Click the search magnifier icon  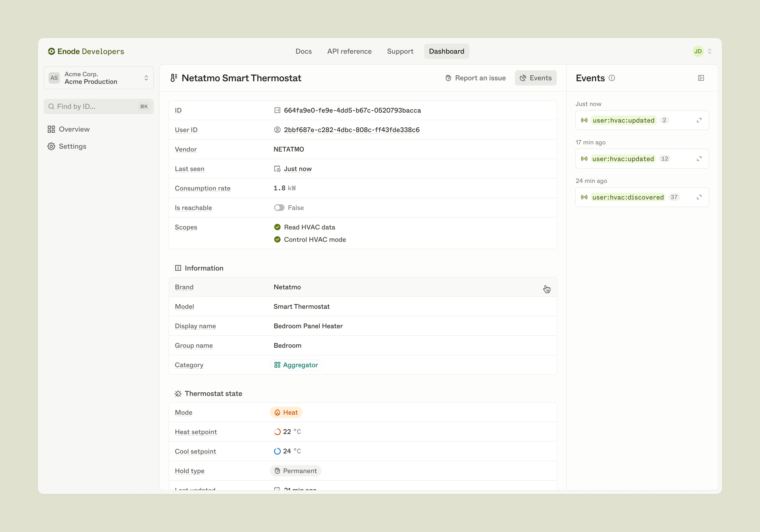tap(51, 106)
